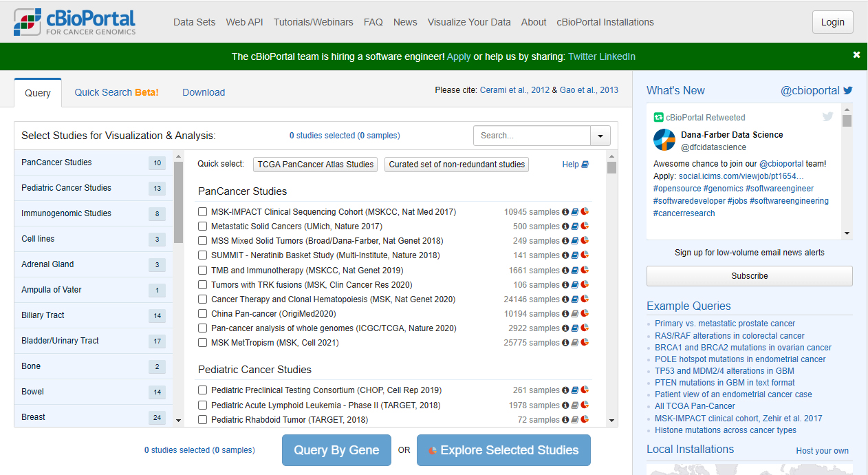Click TCGA PanCancer Atlas Studies quick select

(x=316, y=165)
